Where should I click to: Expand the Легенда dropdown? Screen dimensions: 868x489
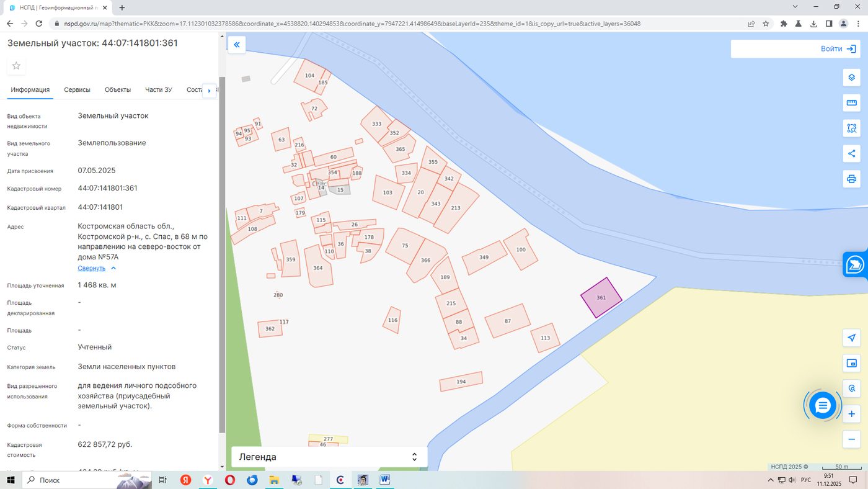click(x=329, y=457)
